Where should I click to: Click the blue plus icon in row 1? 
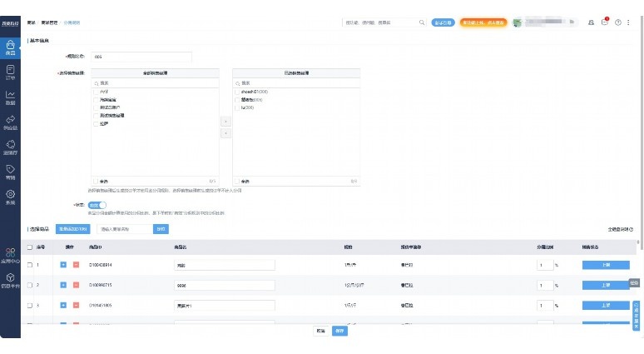(63, 265)
